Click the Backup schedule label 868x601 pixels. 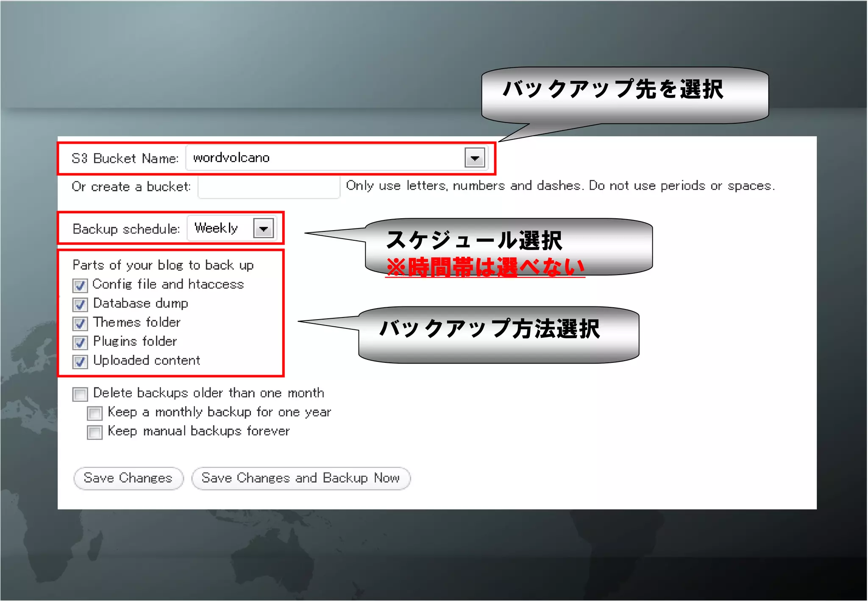(126, 229)
